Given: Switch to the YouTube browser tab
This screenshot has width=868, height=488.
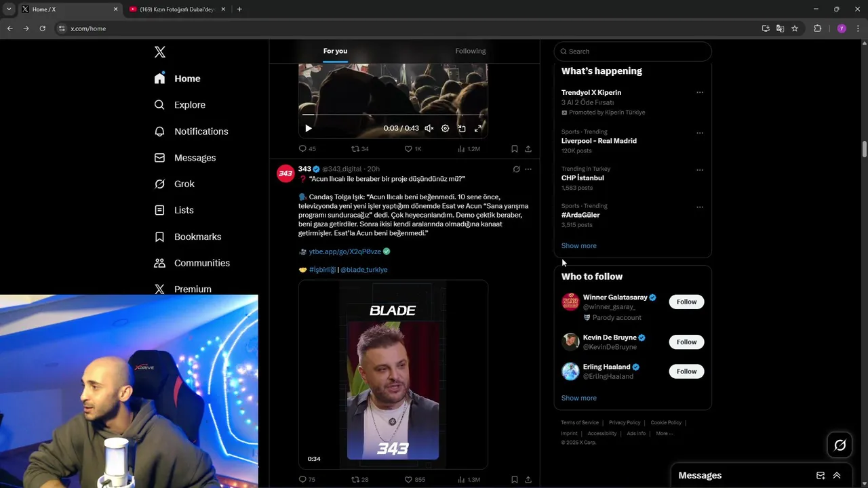Looking at the screenshot, I should [x=178, y=9].
